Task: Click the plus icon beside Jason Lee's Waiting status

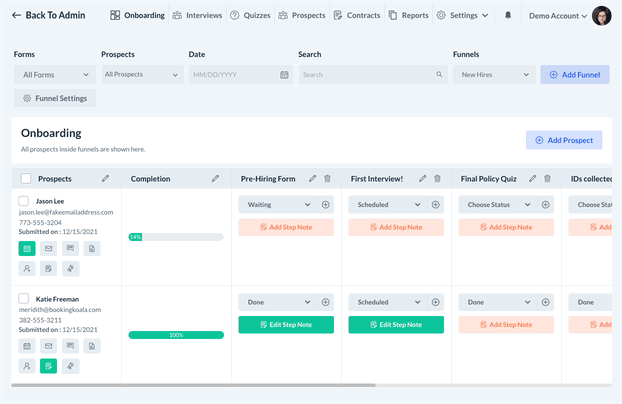Action: [x=326, y=204]
